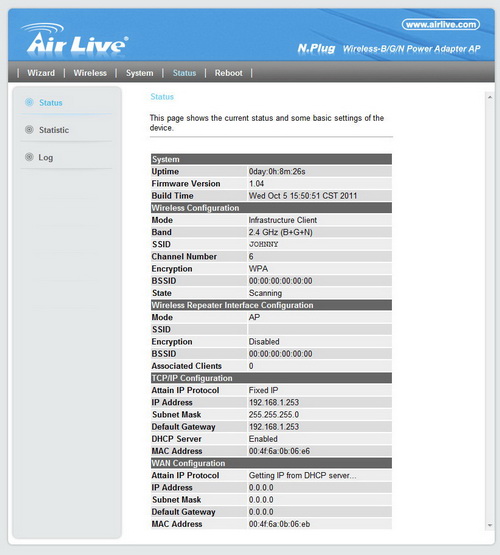Select the Statistic sidebar bullet icon

pyautogui.click(x=29, y=130)
